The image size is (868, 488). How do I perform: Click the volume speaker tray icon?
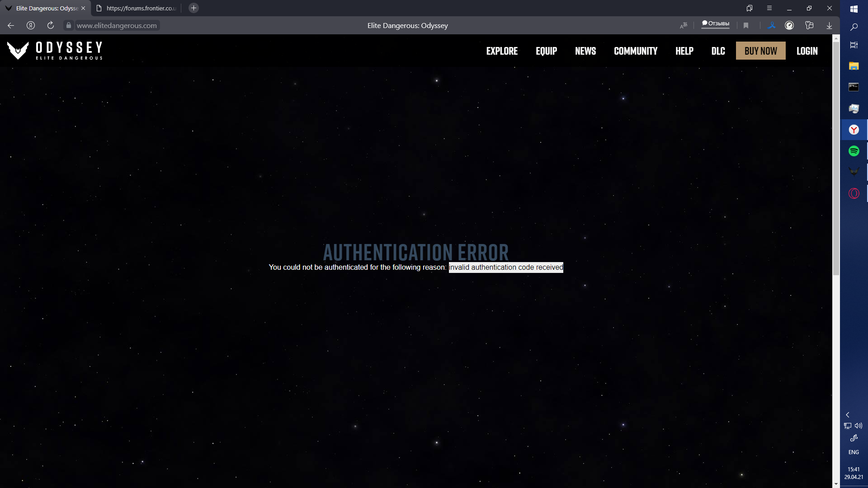pos(859,426)
